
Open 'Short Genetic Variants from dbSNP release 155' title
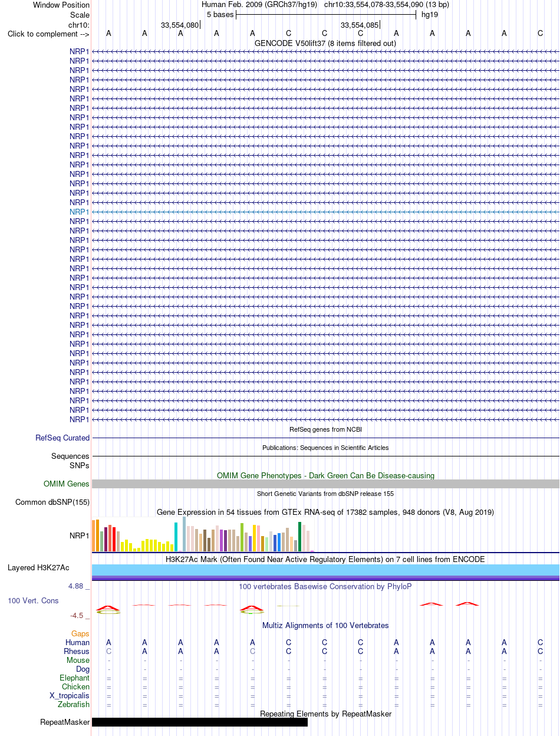pos(325,494)
